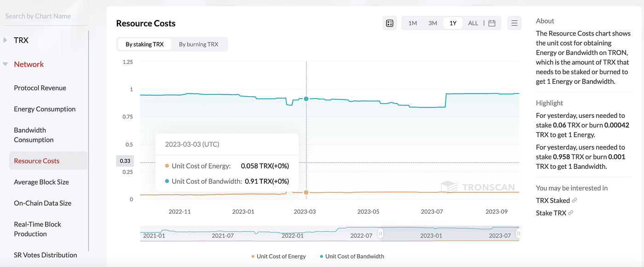
Task: Select the 3M time range
Action: tap(433, 23)
